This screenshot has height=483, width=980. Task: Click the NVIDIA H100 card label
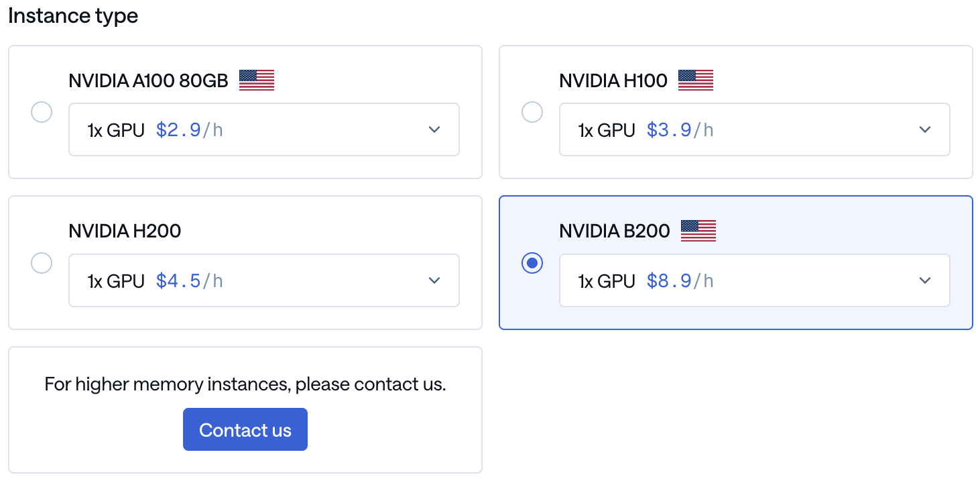click(x=613, y=81)
